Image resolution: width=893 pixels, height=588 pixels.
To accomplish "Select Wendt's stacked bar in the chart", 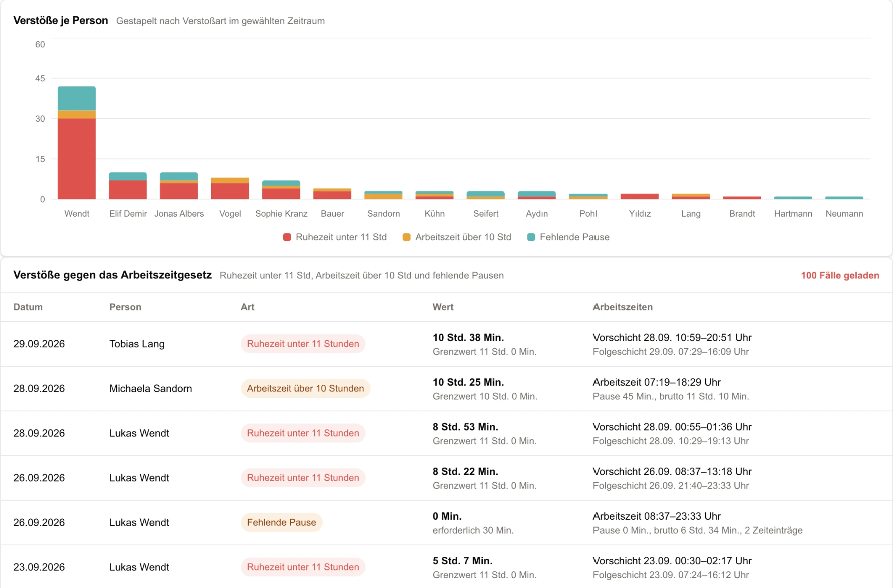I will click(x=77, y=143).
